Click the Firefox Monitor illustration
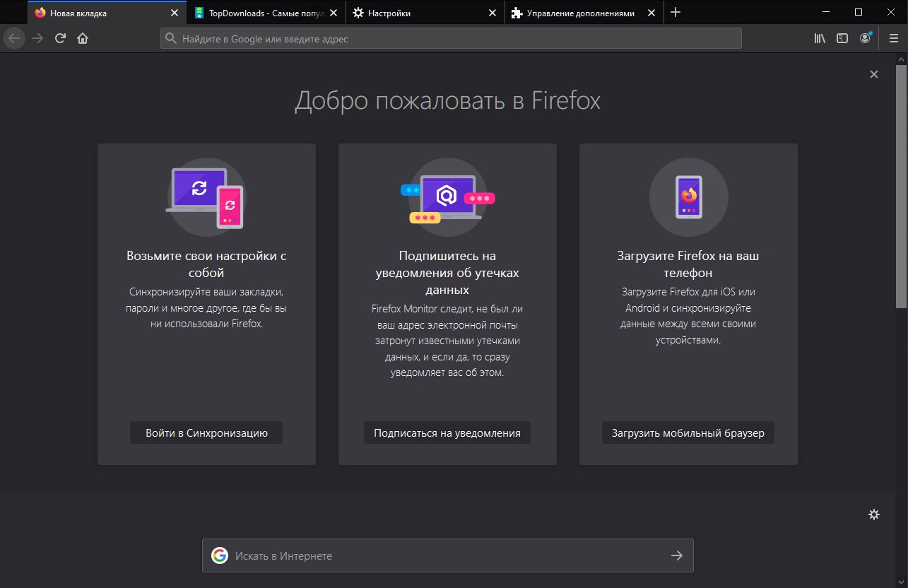This screenshot has height=588, width=908. [x=447, y=197]
